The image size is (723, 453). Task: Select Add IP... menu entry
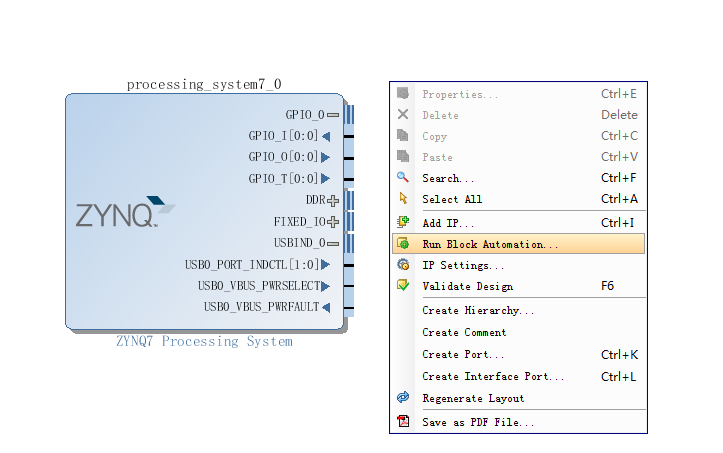(518, 223)
